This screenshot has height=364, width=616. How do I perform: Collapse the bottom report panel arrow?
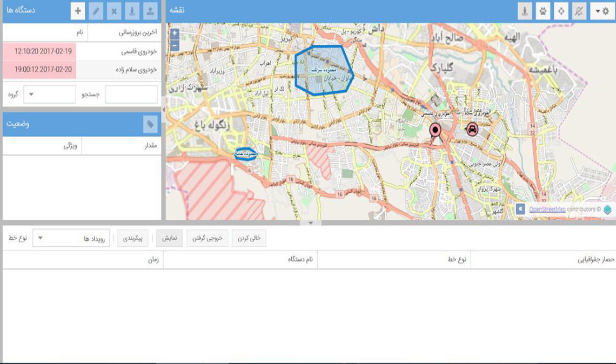click(311, 223)
